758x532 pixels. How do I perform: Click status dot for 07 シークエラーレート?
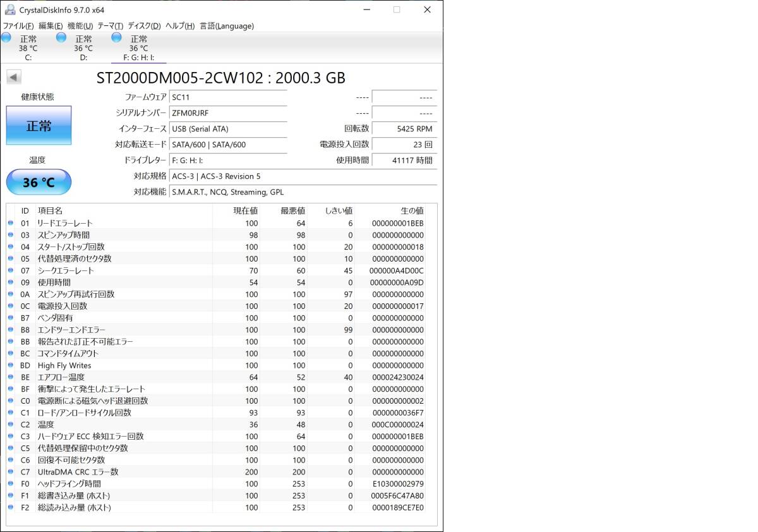point(10,270)
